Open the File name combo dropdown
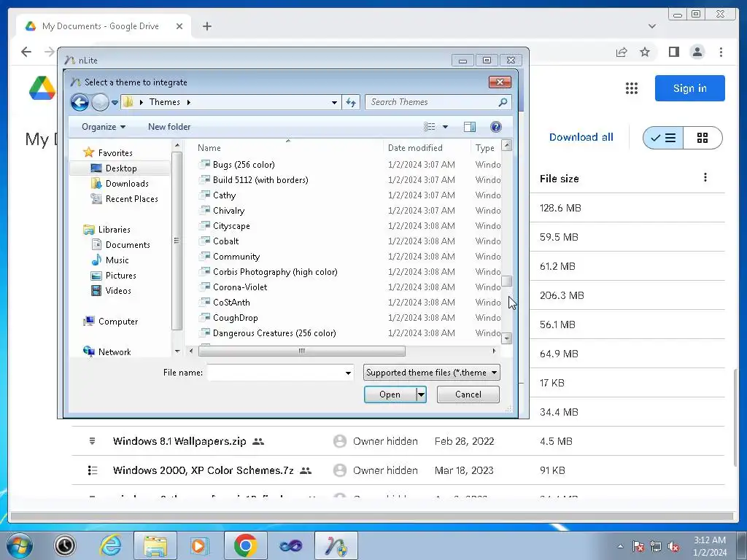747x560 pixels. coord(348,373)
